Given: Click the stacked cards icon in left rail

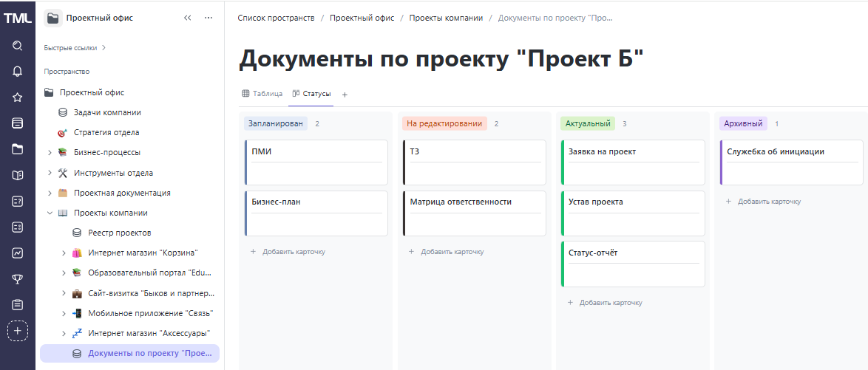Looking at the screenshot, I should (x=17, y=123).
